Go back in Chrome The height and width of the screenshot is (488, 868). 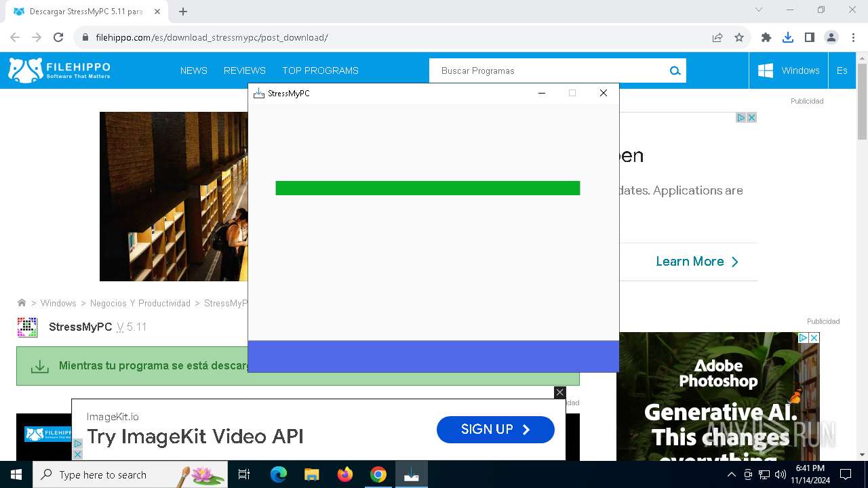tap(15, 37)
